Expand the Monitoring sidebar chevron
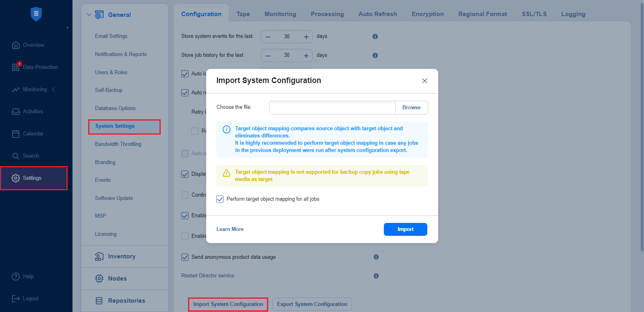Image resolution: width=644 pixels, height=312 pixels. (53, 89)
